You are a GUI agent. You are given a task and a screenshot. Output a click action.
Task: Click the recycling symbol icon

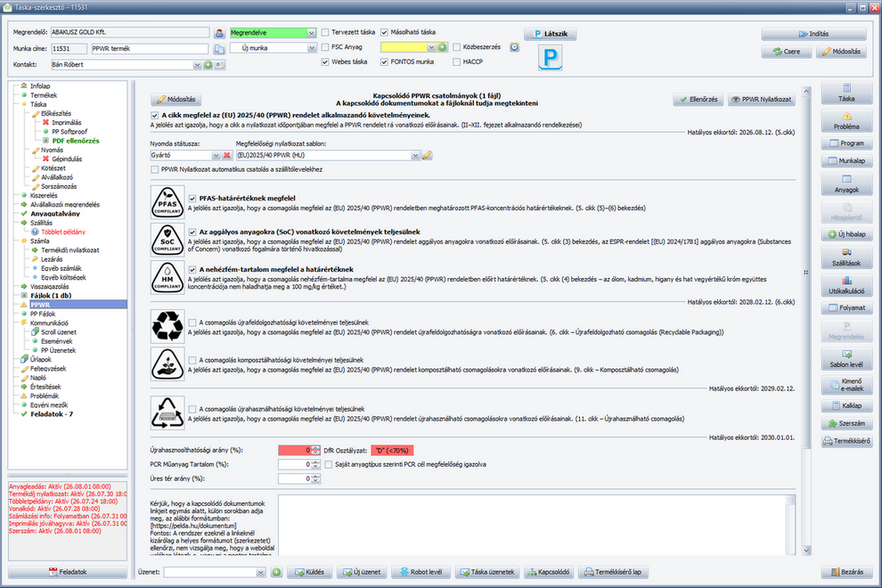[x=167, y=326]
